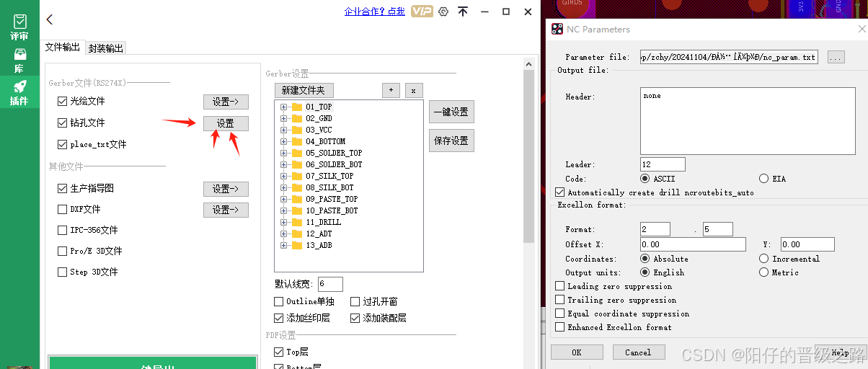Select the Incremental coordinates radio button
This screenshot has width=868, height=369.
point(763,259)
